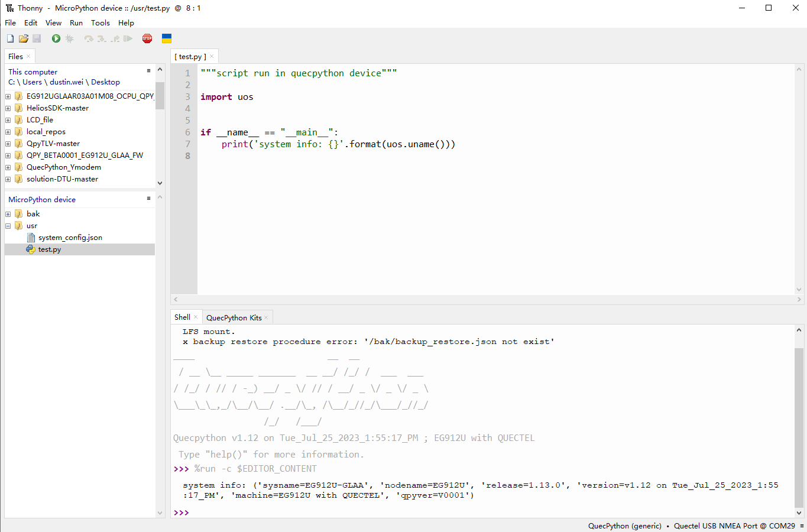Image resolution: width=807 pixels, height=532 pixels.
Task: Click the Shell vertical scrollbar thumb
Action: 799,426
